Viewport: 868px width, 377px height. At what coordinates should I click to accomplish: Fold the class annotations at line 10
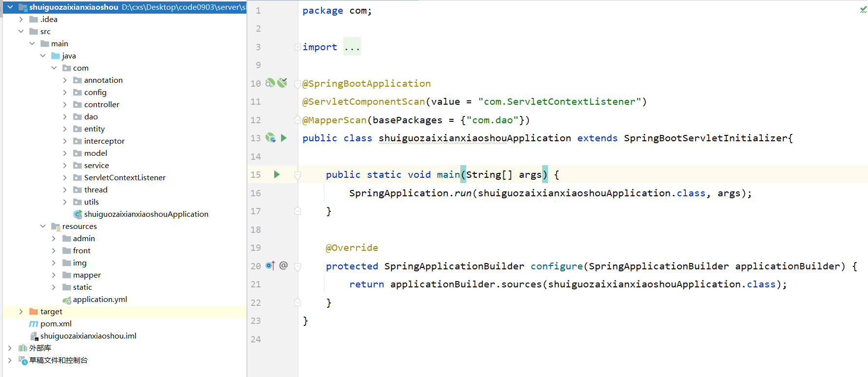tap(297, 84)
